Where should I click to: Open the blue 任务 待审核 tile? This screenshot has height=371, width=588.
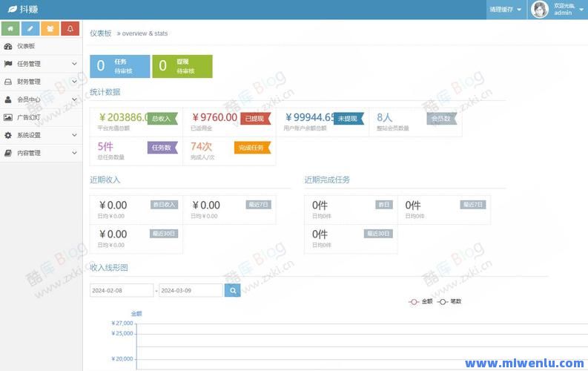120,66
